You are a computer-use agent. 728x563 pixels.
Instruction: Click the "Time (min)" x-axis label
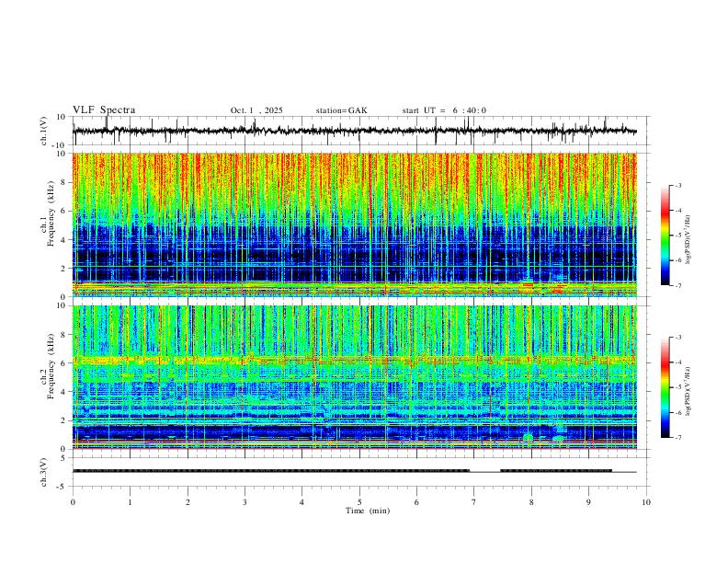(368, 511)
